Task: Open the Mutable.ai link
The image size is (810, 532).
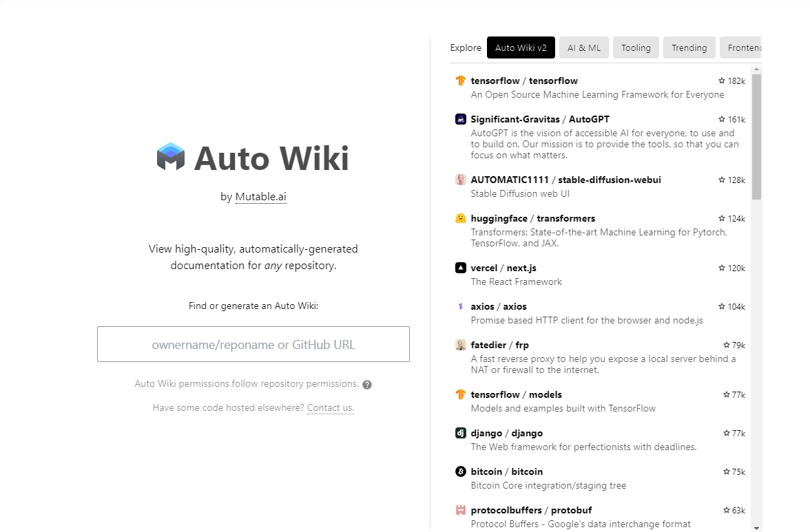Action: pyautogui.click(x=261, y=196)
